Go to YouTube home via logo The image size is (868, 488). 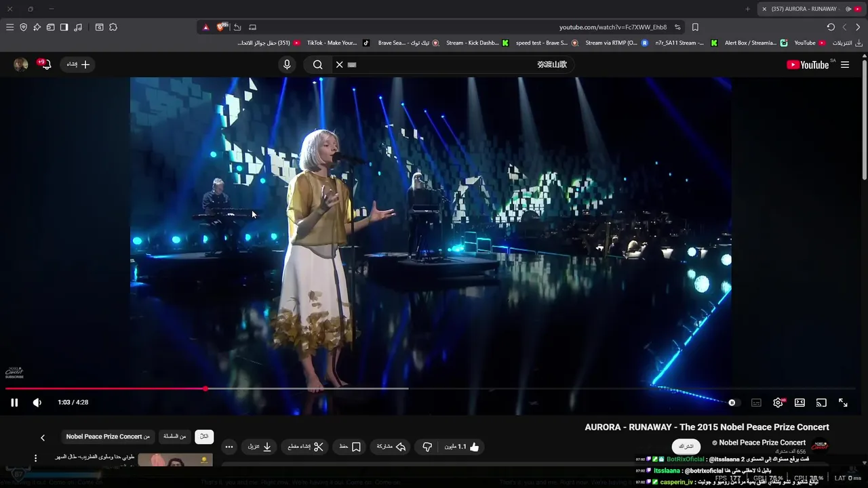click(808, 64)
